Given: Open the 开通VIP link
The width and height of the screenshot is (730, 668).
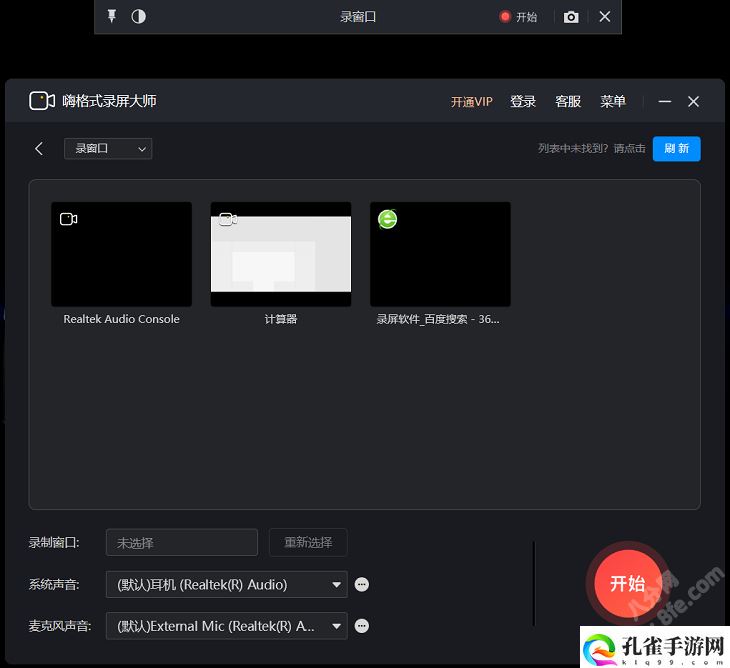Looking at the screenshot, I should [471, 101].
